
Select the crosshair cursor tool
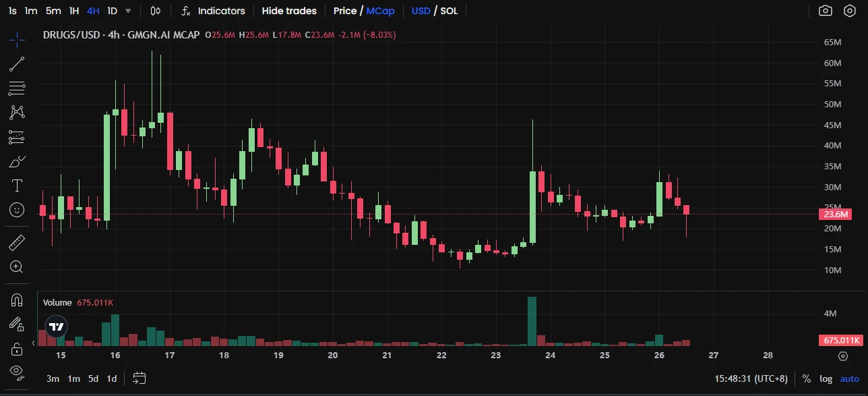[x=17, y=39]
